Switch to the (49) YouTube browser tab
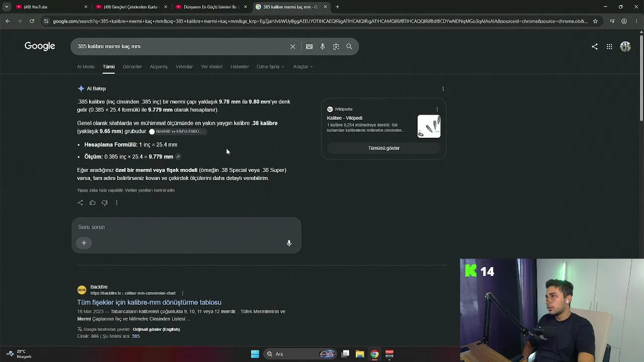 [x=52, y=7]
